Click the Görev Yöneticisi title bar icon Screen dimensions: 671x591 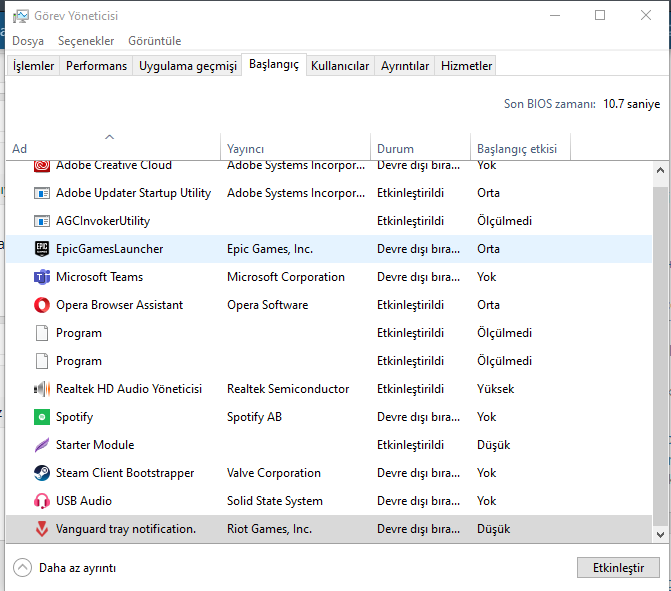[21, 16]
